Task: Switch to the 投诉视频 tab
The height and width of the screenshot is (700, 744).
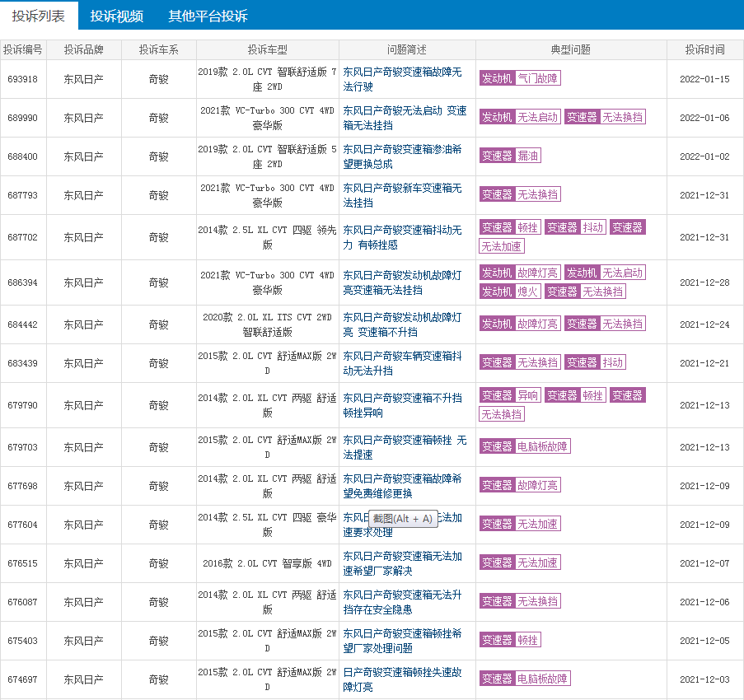Action: point(116,16)
